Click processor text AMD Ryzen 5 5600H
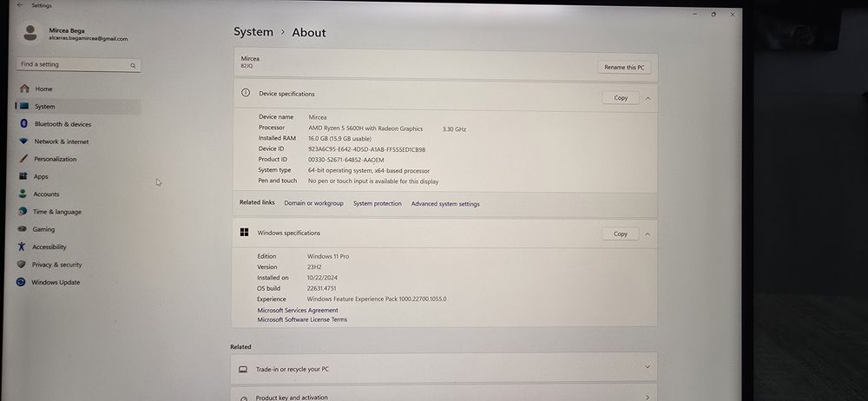 coord(365,128)
